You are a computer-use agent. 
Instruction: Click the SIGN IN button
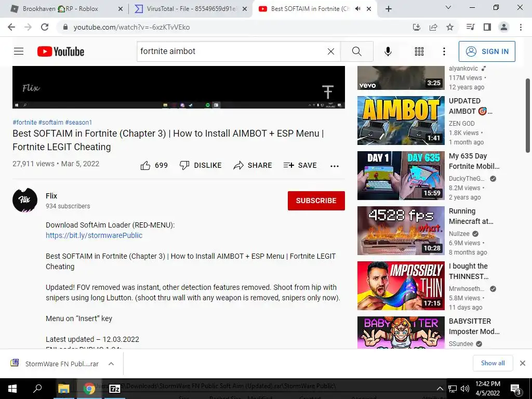tap(487, 51)
